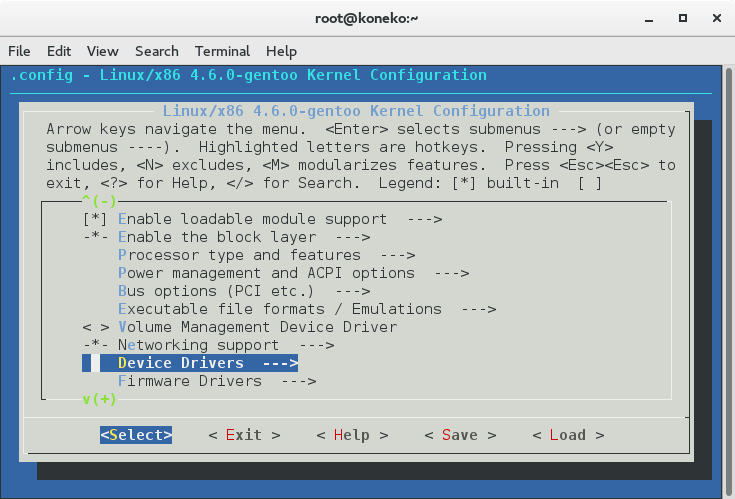
Task: Expand Enable loadable module support arrow
Action: point(425,219)
